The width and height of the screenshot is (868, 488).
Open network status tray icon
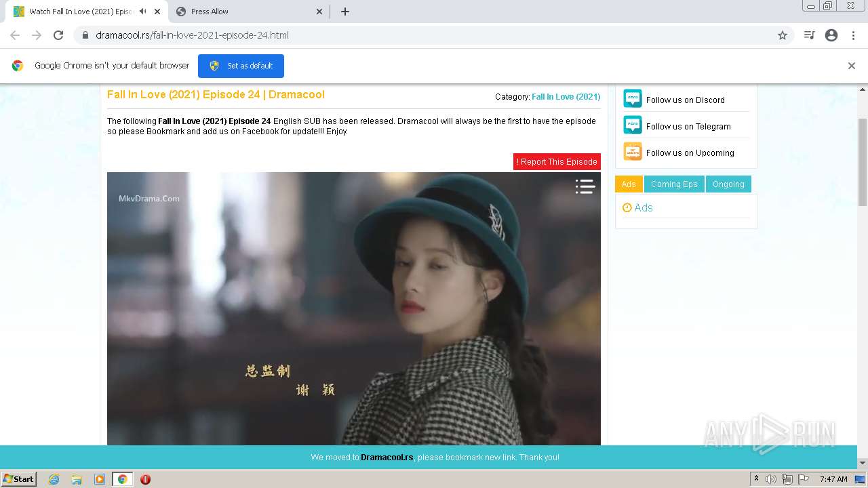point(787,479)
